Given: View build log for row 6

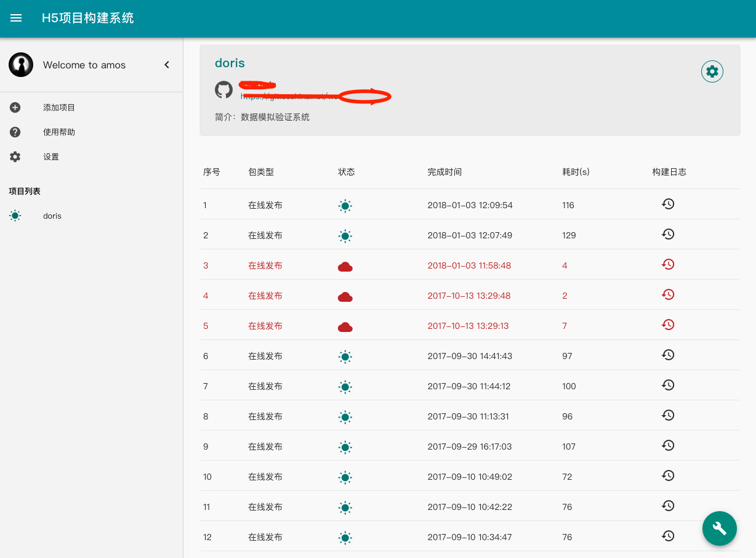Looking at the screenshot, I should (668, 355).
